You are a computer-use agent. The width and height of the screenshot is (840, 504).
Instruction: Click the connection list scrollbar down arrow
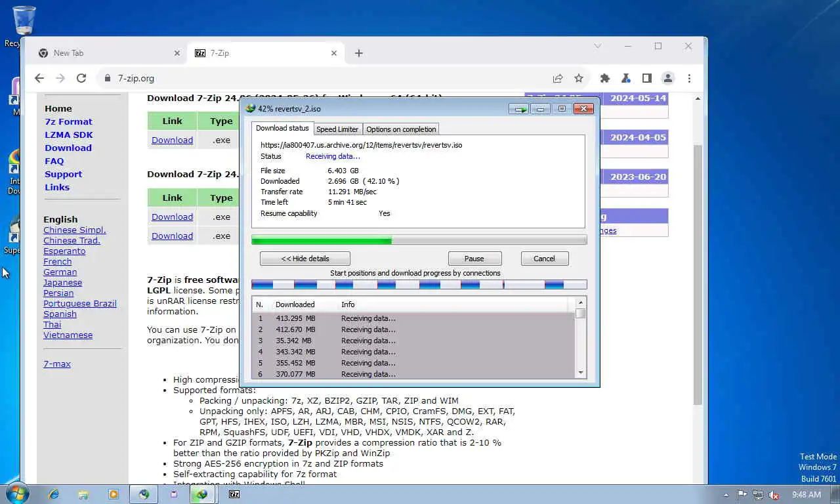(580, 373)
